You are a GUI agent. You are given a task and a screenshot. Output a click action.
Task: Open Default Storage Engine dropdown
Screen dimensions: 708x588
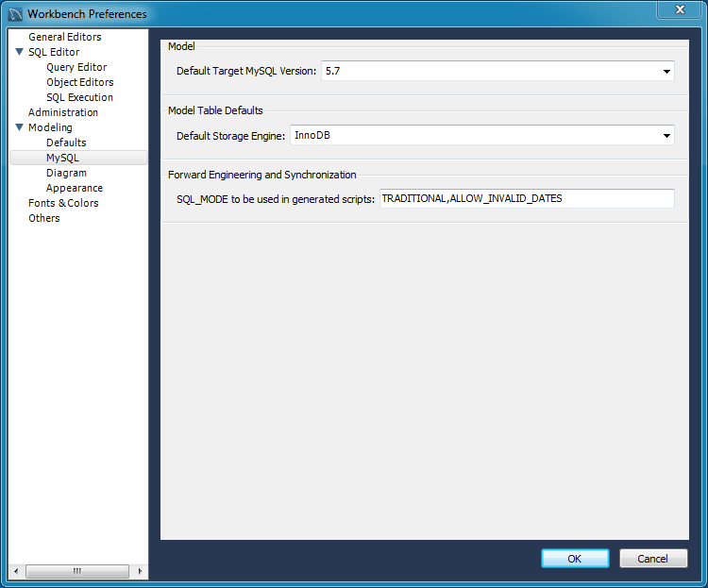coord(481,136)
